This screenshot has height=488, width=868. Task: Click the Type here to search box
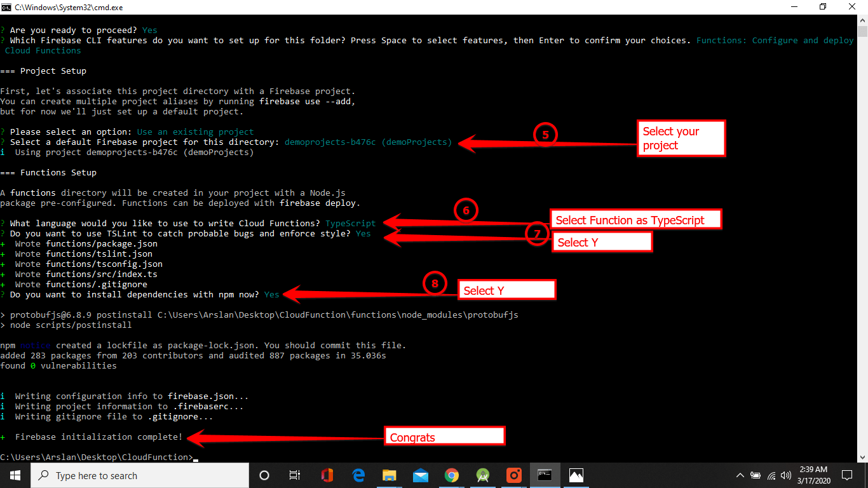click(140, 475)
